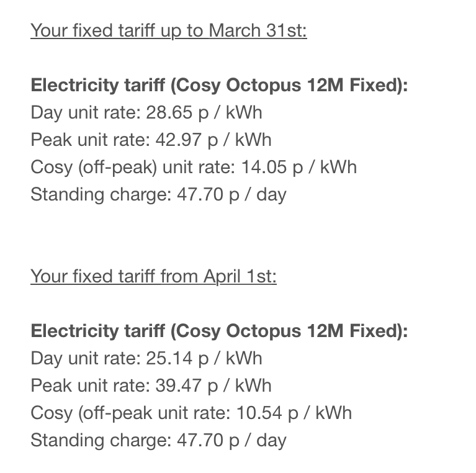The width and height of the screenshot is (476, 473).
Task: Click the words 'April 1st' in heading
Action: pos(240,277)
